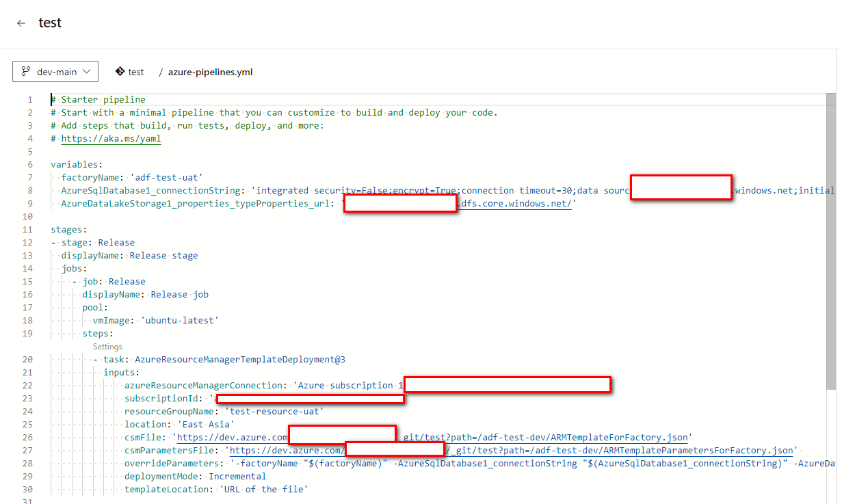Click 'displayName: Release stage' text

[129, 255]
